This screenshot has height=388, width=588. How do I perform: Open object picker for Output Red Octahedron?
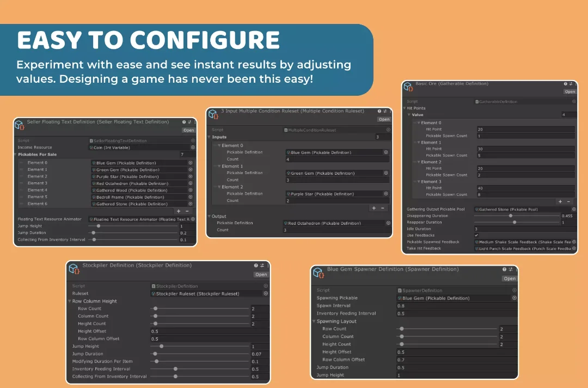[x=388, y=223]
